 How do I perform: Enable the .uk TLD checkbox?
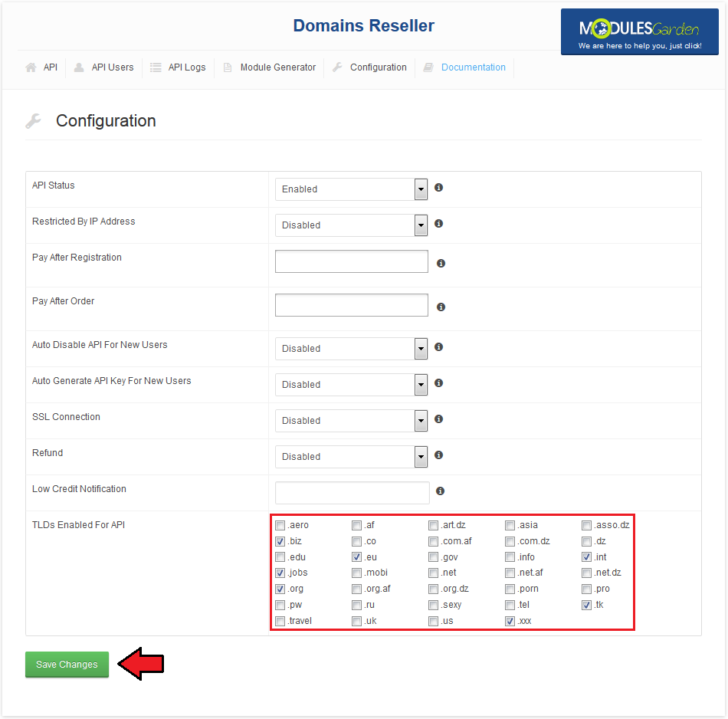pyautogui.click(x=356, y=621)
